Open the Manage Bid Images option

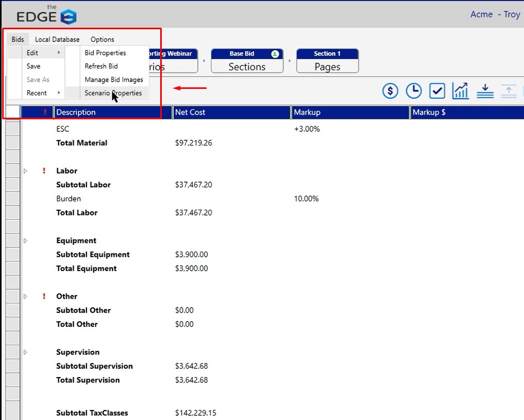point(114,80)
